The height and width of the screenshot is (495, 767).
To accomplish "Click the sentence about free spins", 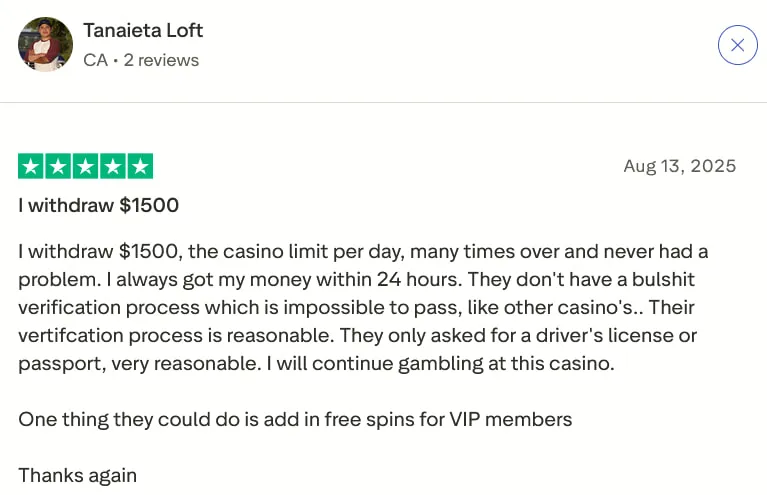I will 295,419.
